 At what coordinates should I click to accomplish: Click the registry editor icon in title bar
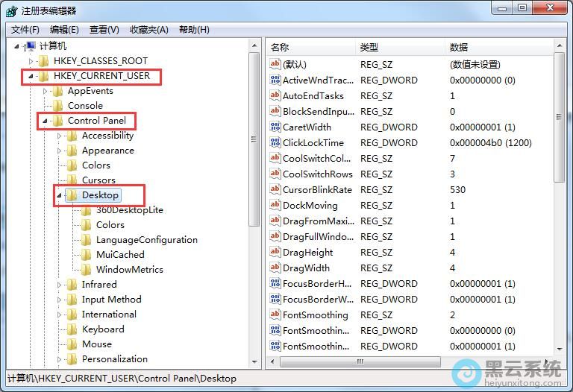tap(11, 10)
